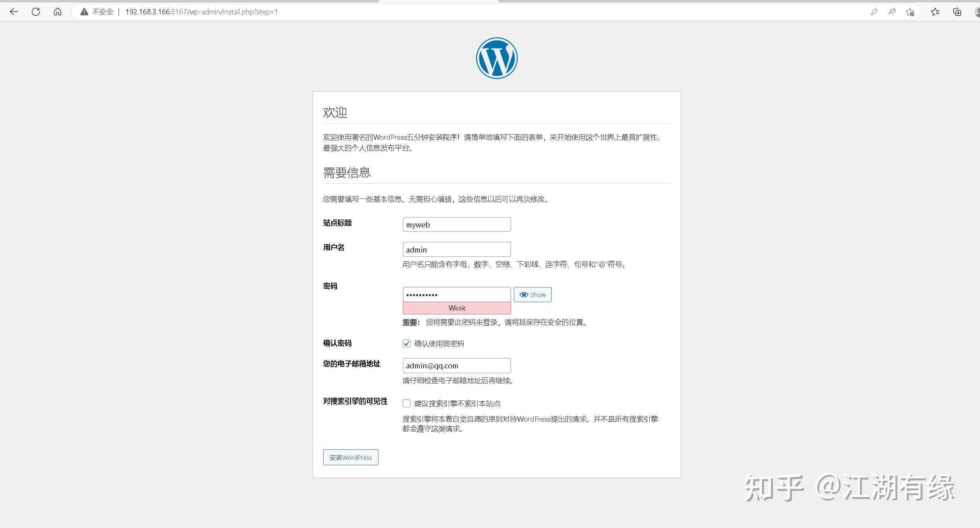The width and height of the screenshot is (980, 528).
Task: Click the WordPress logo
Action: (x=497, y=58)
